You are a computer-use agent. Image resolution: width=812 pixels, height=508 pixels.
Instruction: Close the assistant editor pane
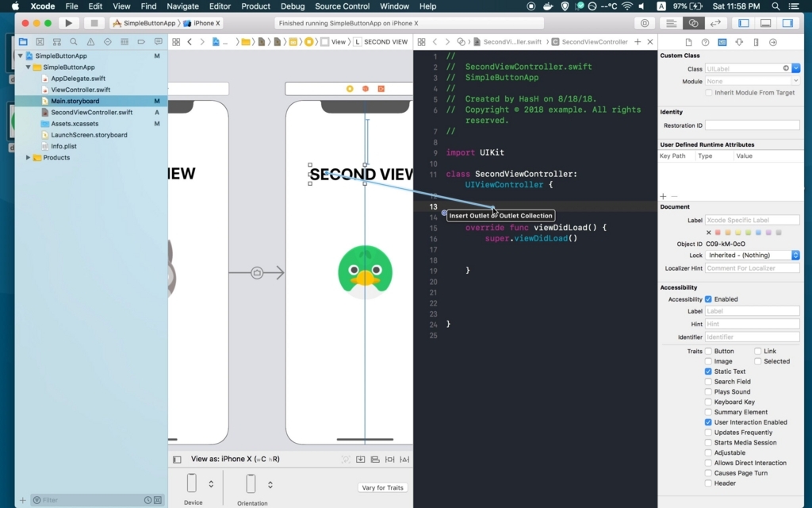pyautogui.click(x=650, y=42)
